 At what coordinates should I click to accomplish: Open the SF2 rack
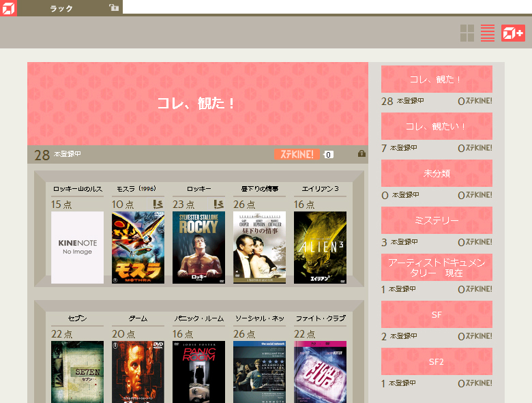click(437, 361)
